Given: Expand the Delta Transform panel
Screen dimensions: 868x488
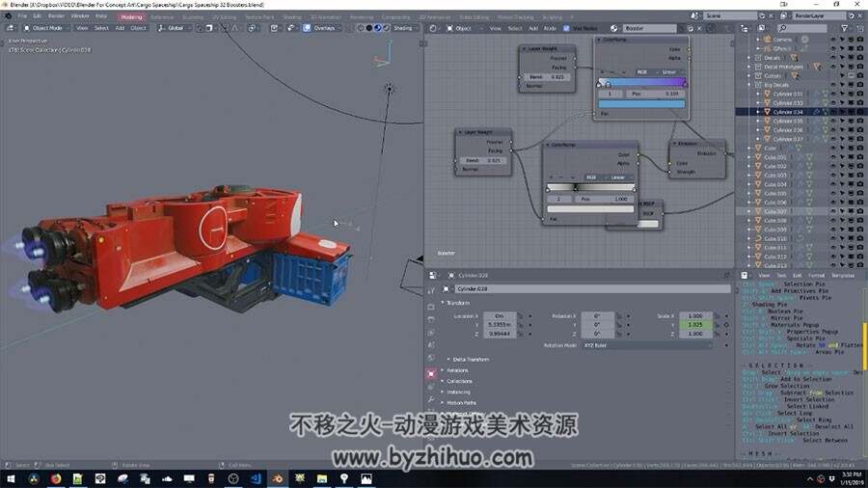Looking at the screenshot, I should [448, 359].
